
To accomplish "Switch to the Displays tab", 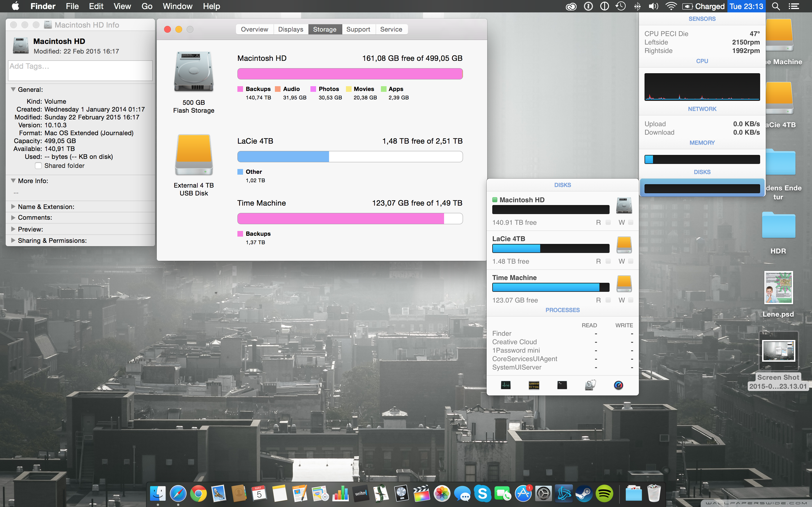I will coord(291,30).
